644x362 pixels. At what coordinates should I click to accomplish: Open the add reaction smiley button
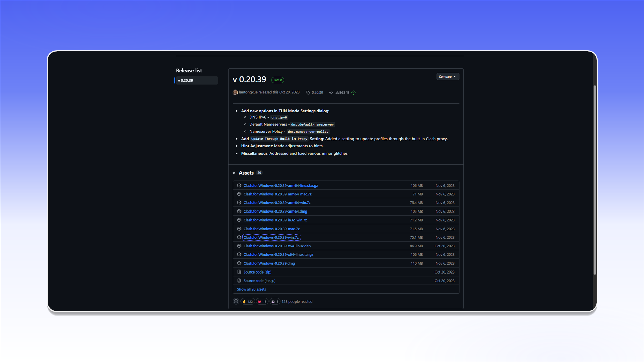click(x=236, y=302)
